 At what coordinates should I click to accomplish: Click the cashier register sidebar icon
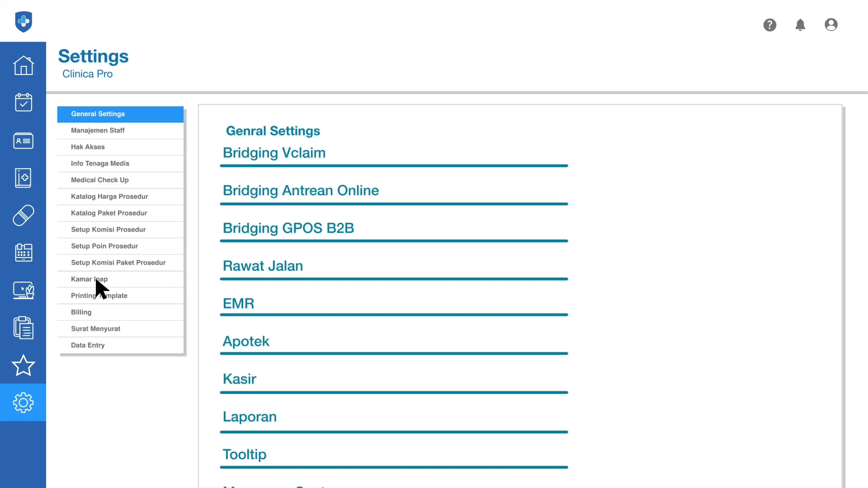point(23,253)
